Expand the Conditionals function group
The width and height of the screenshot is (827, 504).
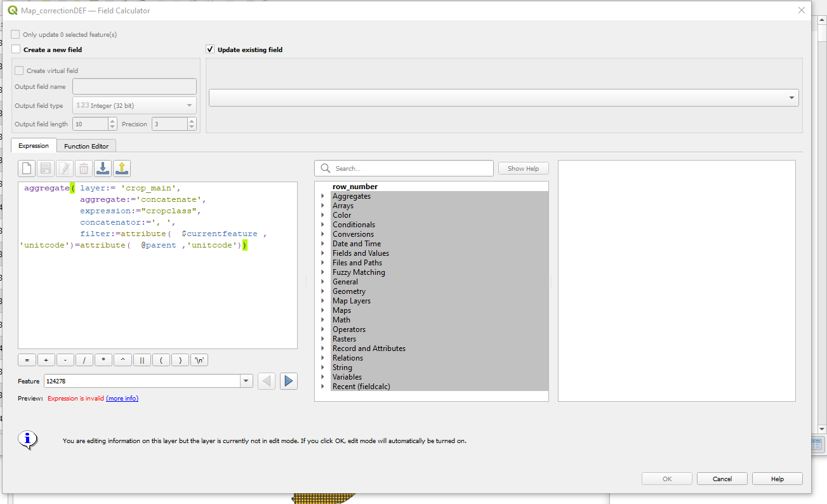(x=322, y=225)
